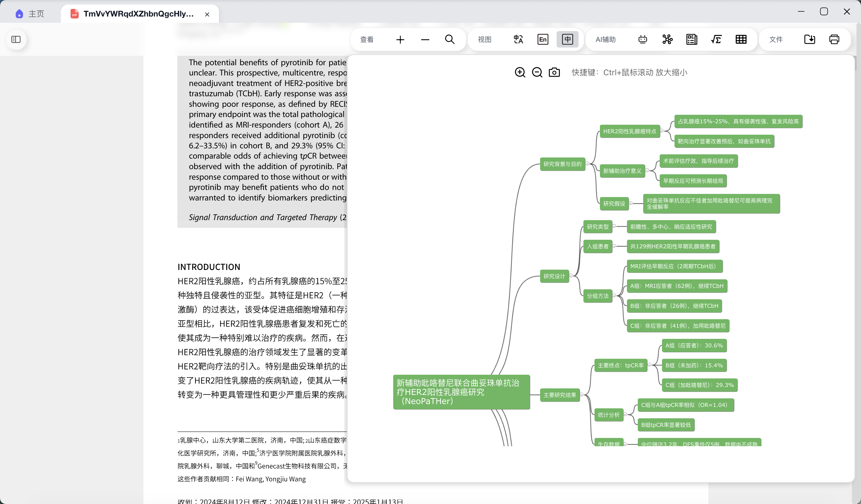Print the document with printer icon
Screen dimensions: 861x504
(x=834, y=40)
